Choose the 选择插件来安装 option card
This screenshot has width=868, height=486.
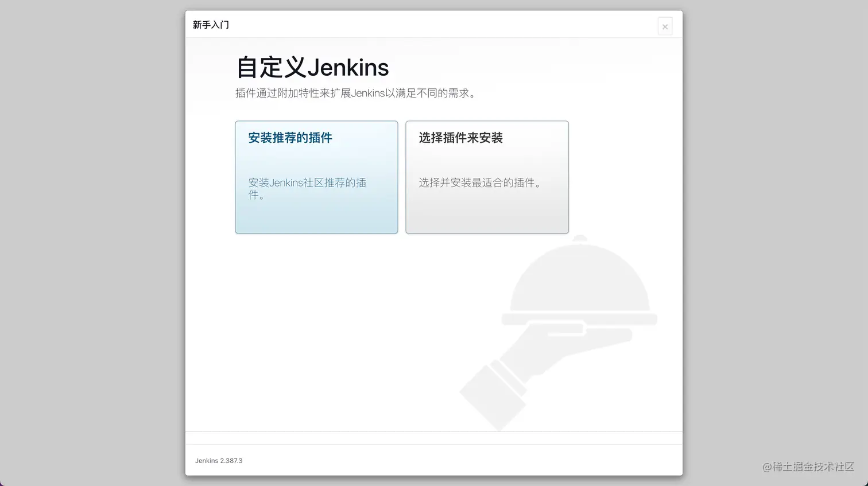coord(487,177)
